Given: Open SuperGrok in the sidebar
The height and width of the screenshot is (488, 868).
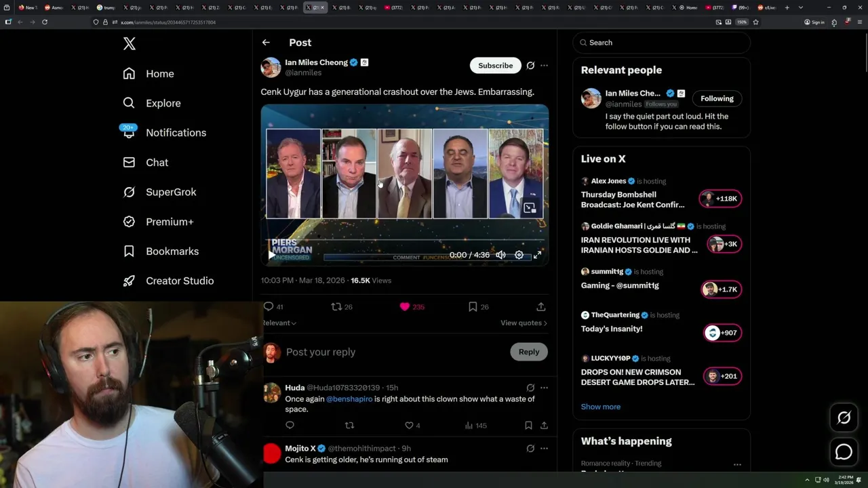Looking at the screenshot, I should point(159,192).
